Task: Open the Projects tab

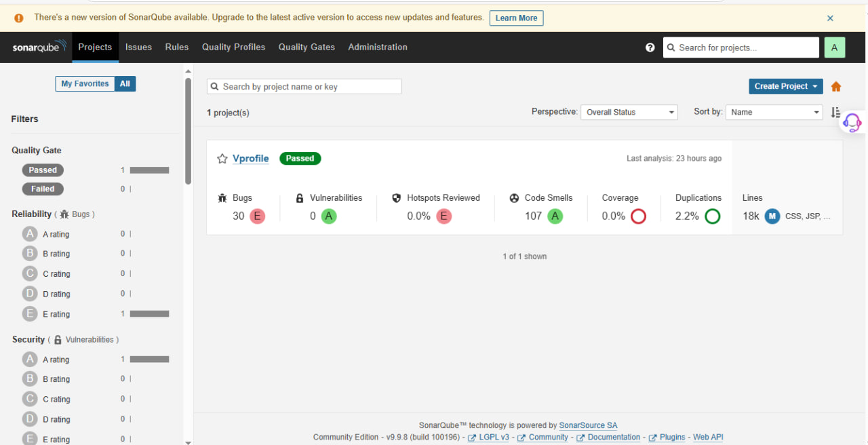Action: pos(95,47)
